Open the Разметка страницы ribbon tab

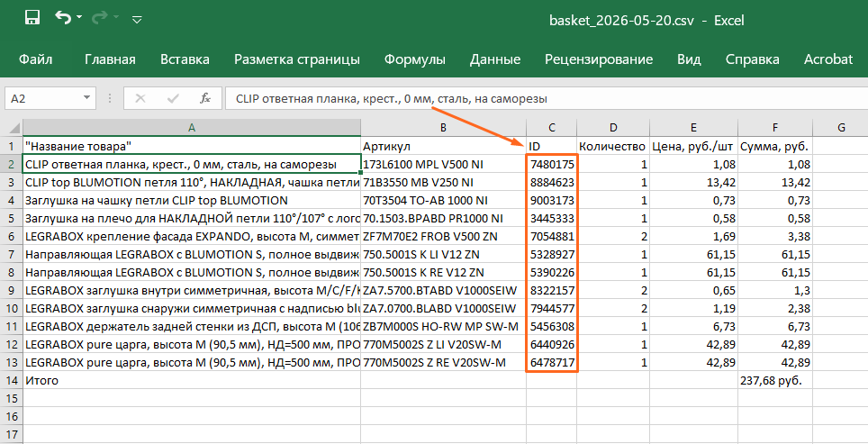coord(297,59)
